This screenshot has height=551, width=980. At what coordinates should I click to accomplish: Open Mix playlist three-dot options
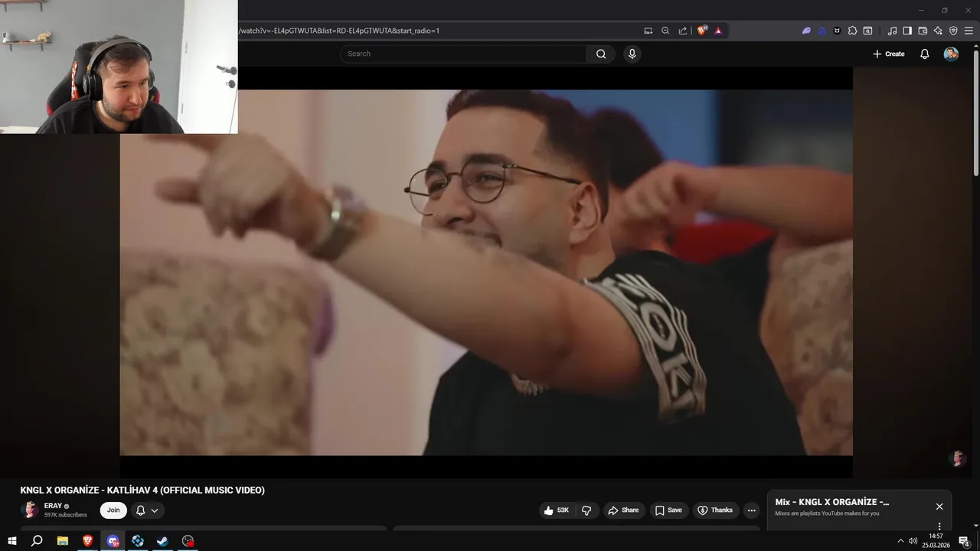pyautogui.click(x=939, y=527)
